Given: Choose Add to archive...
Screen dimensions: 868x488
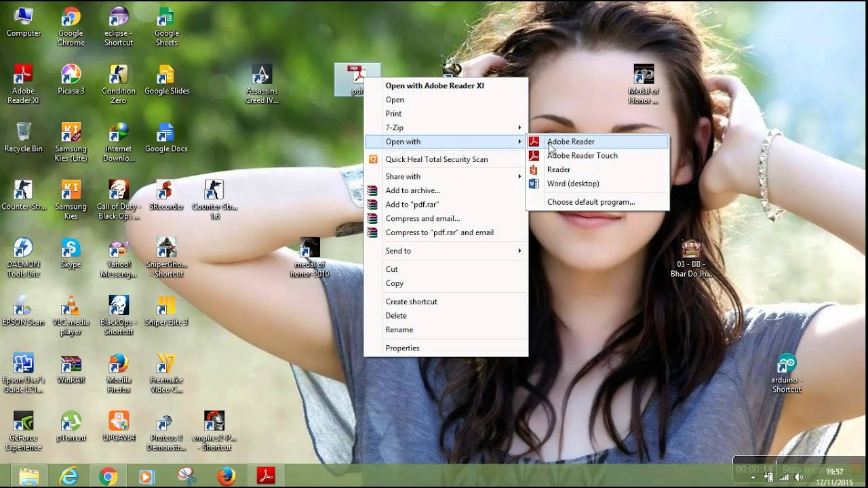Looking at the screenshot, I should [446, 190].
